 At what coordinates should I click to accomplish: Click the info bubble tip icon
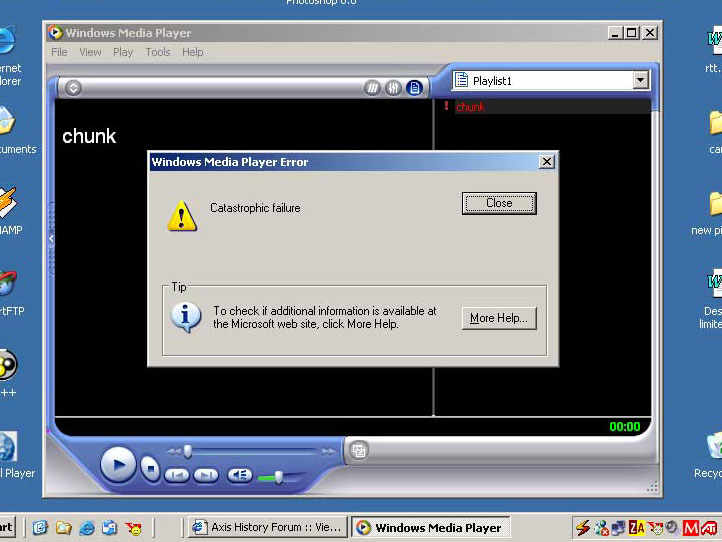pos(186,317)
